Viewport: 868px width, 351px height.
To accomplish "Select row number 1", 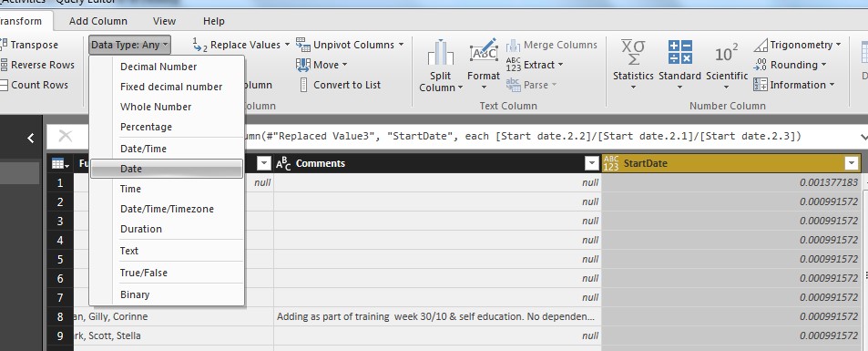I will [x=60, y=183].
